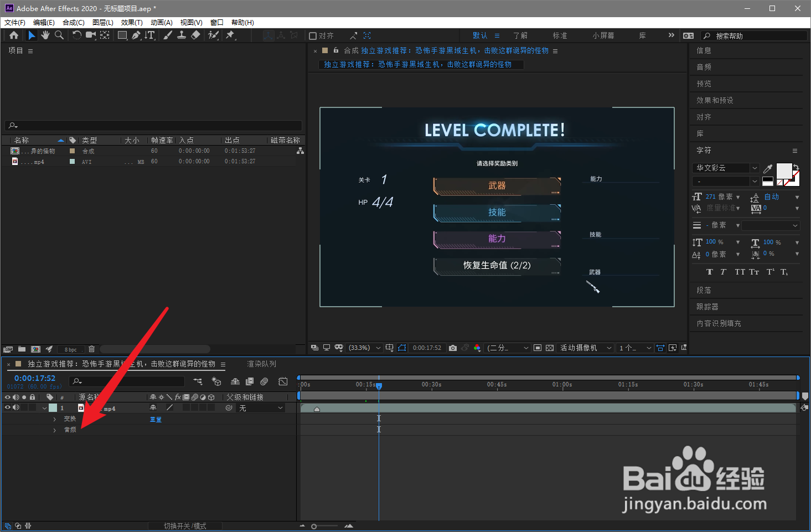This screenshot has height=532, width=811.
Task: Click the white fill color swatch
Action: point(784,171)
